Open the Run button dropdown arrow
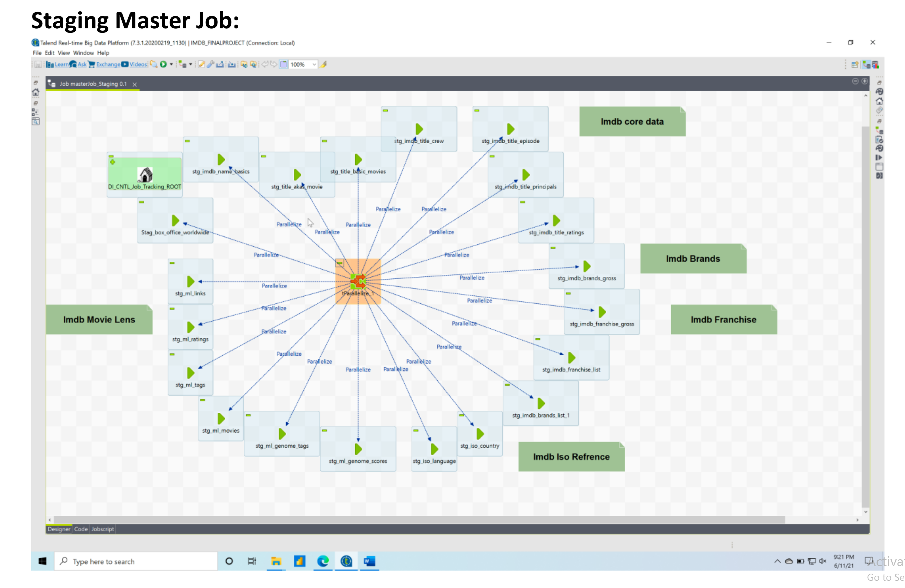This screenshot has width=905, height=588. click(x=172, y=64)
